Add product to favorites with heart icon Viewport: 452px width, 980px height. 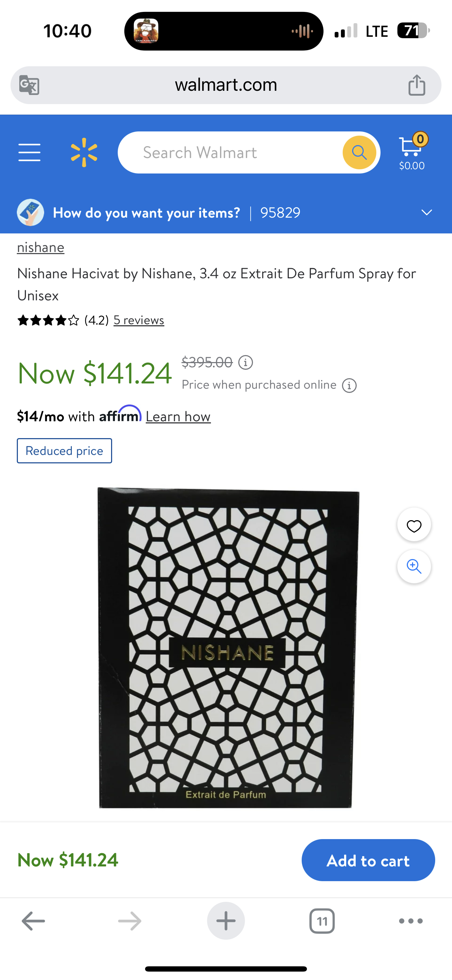click(414, 525)
